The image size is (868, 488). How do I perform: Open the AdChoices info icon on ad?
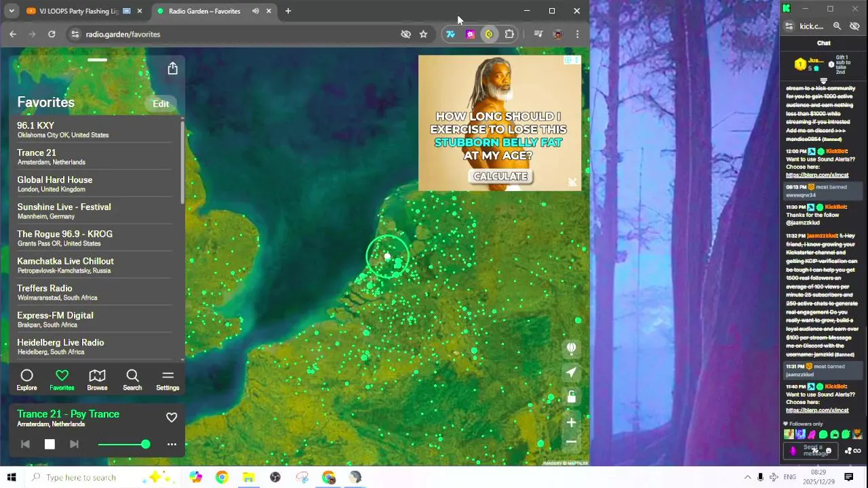pos(568,60)
